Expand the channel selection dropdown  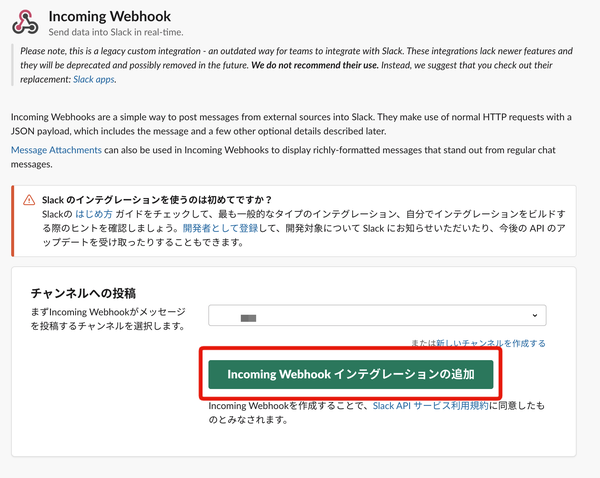pos(377,315)
